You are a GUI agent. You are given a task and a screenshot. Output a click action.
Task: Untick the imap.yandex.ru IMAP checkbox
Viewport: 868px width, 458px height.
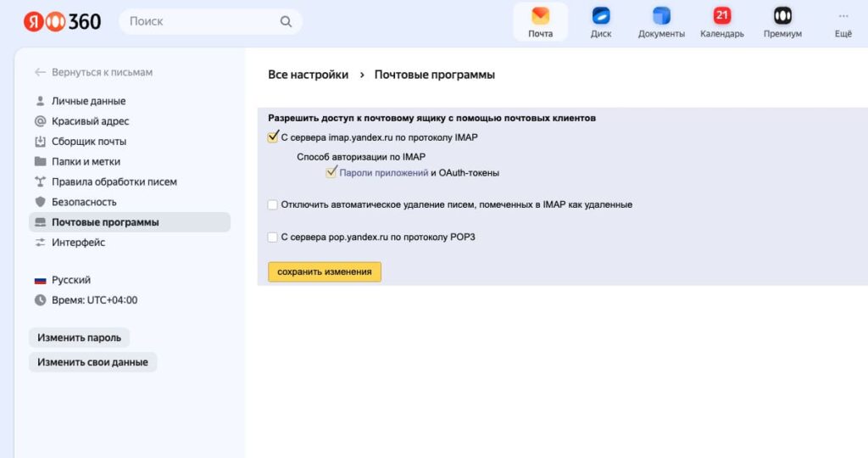(272, 137)
